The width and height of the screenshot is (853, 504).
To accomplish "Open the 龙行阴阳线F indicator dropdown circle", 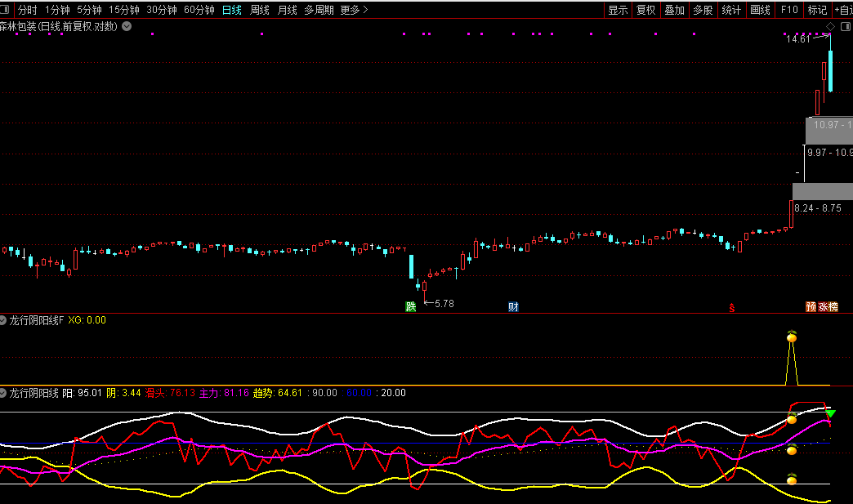I will [x=2, y=320].
